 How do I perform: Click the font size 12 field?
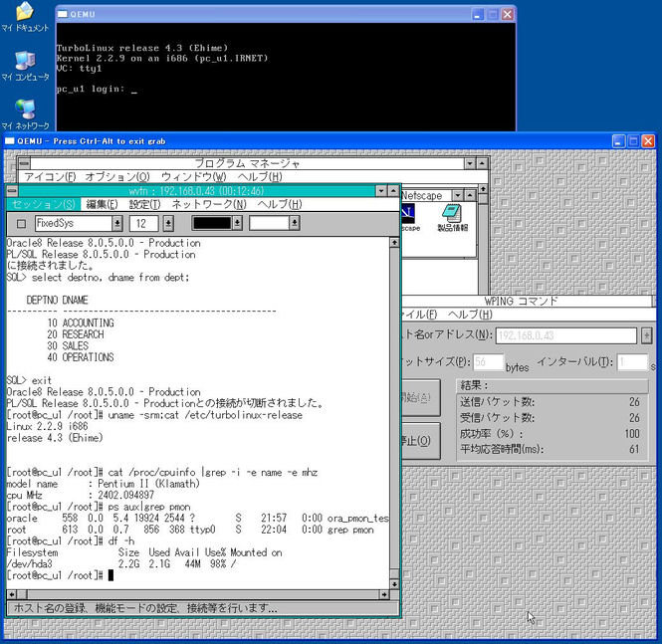[x=144, y=223]
